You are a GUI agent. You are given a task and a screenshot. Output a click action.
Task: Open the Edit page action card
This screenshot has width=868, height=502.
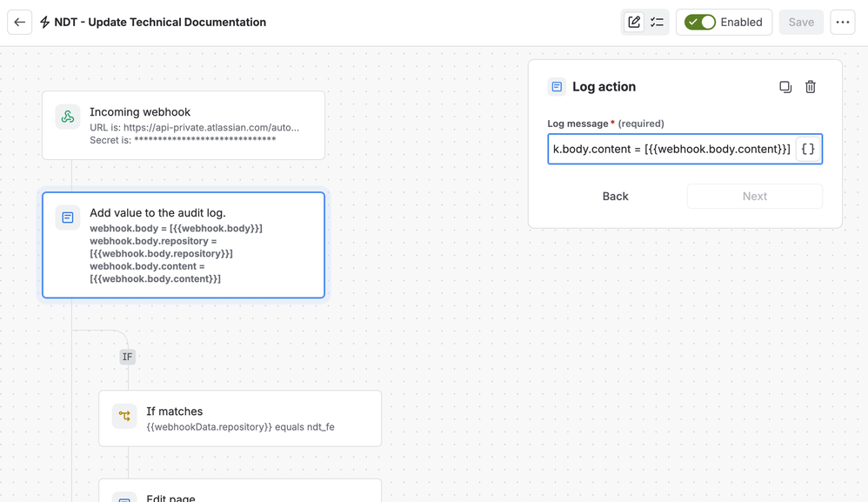click(240, 491)
